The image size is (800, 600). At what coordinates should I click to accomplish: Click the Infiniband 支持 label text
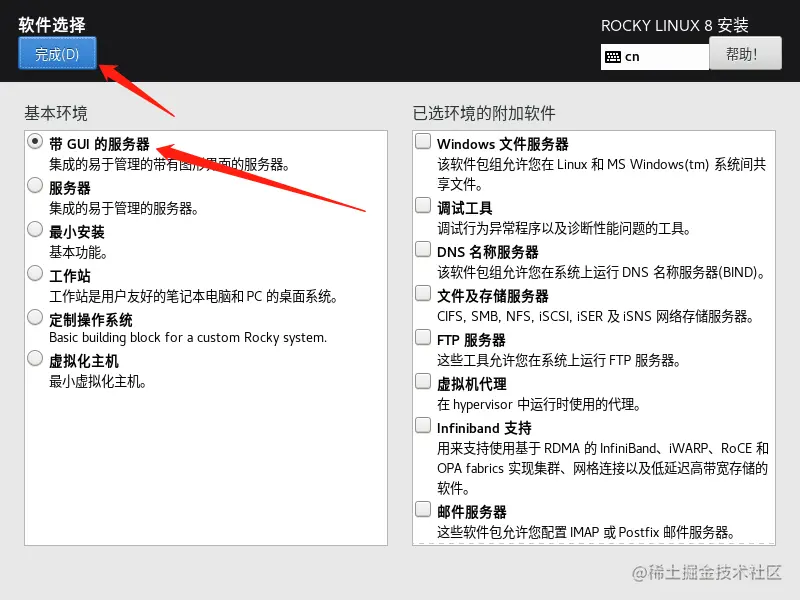point(484,428)
